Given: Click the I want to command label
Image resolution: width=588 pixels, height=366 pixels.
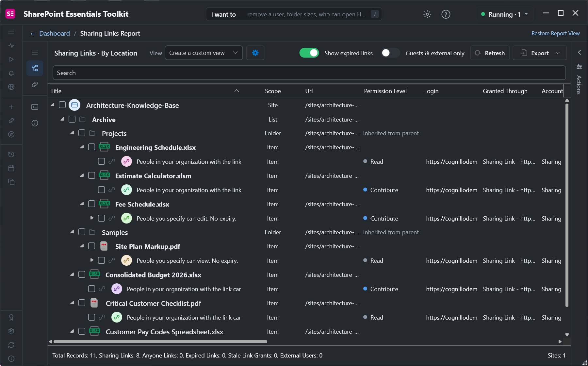Looking at the screenshot, I should (223, 14).
